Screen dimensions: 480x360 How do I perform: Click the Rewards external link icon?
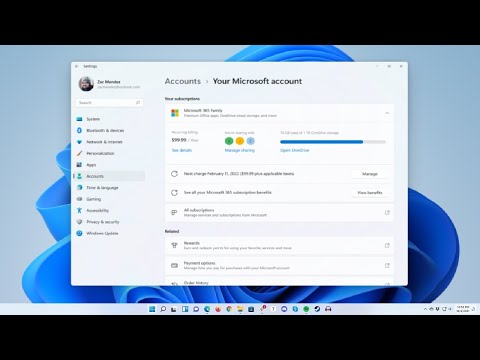click(387, 245)
